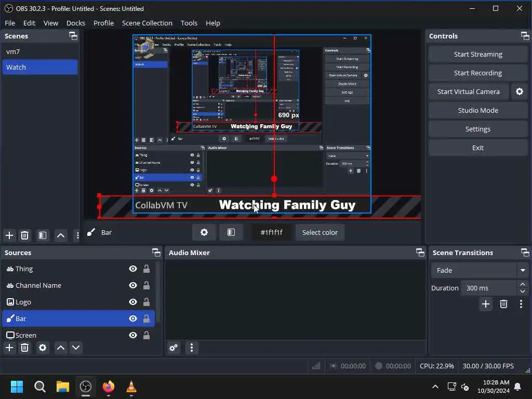Open the View menu
This screenshot has height=399, width=532.
click(51, 23)
